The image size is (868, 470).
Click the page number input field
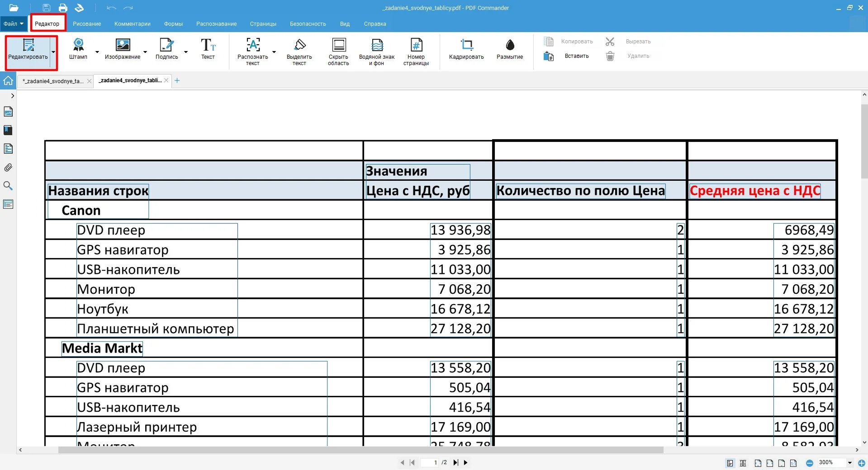(430, 462)
